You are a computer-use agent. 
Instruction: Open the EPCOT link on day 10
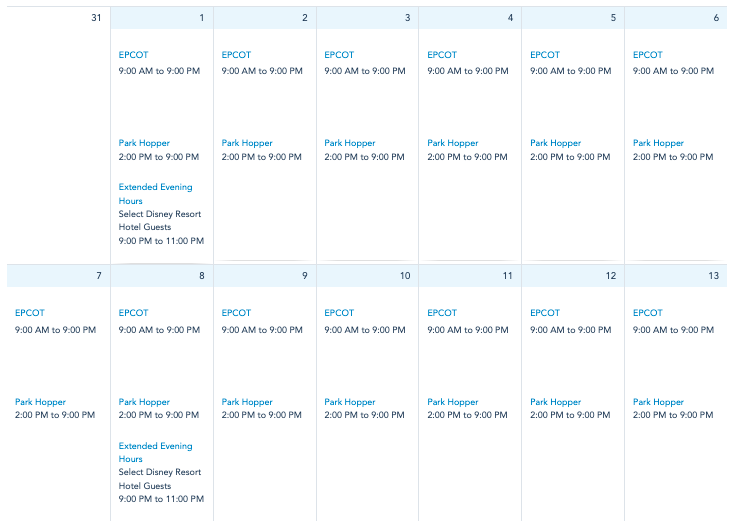pyautogui.click(x=339, y=313)
